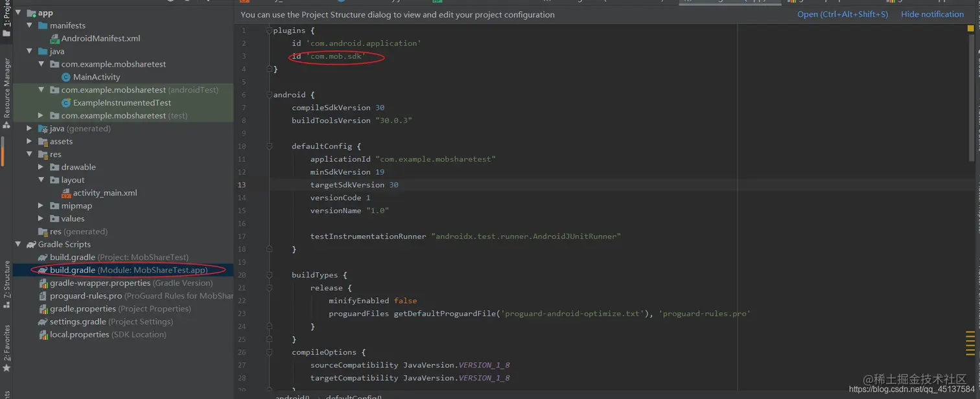
Task: Place the cursor on targetSdkVersion 30
Action: tap(354, 185)
